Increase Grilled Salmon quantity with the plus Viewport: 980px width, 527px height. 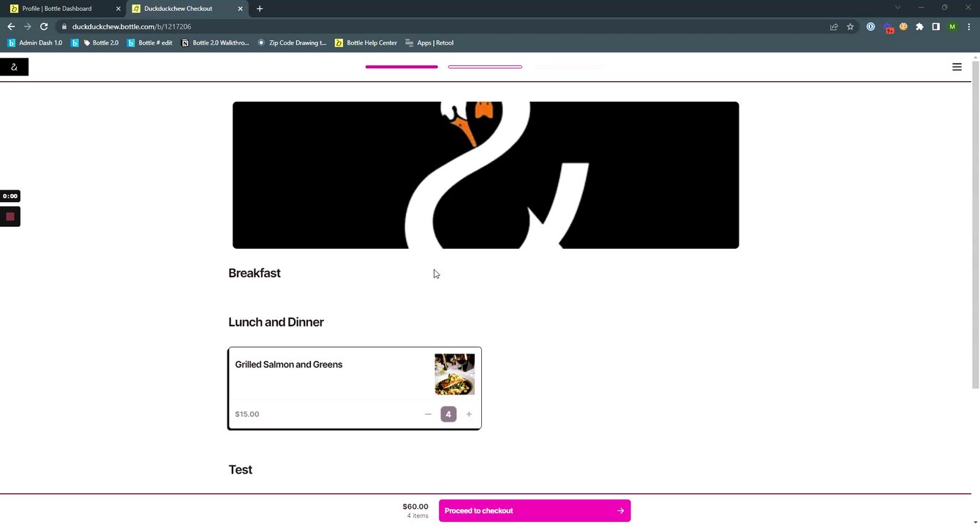pos(469,414)
